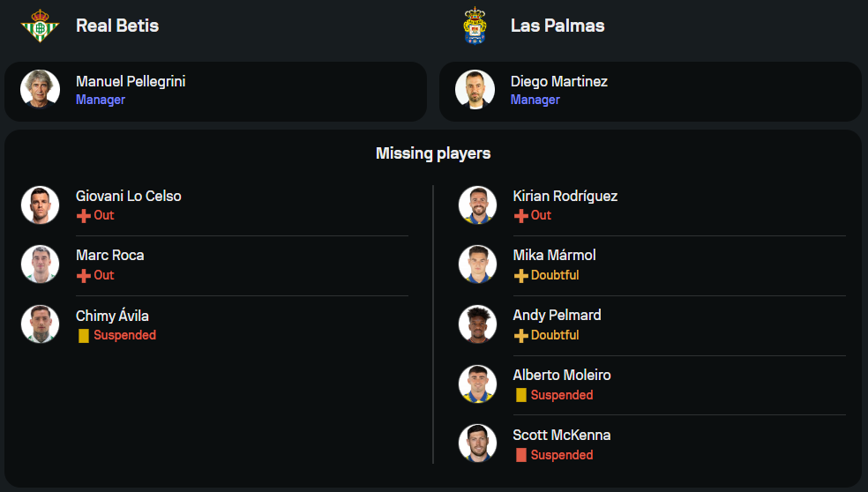The width and height of the screenshot is (868, 492).
Task: Select Marc Roca player name
Action: [110, 256]
